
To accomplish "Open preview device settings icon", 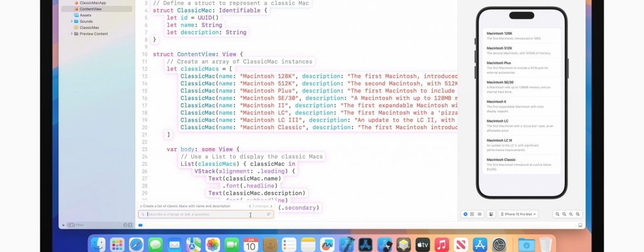I will click(x=491, y=214).
